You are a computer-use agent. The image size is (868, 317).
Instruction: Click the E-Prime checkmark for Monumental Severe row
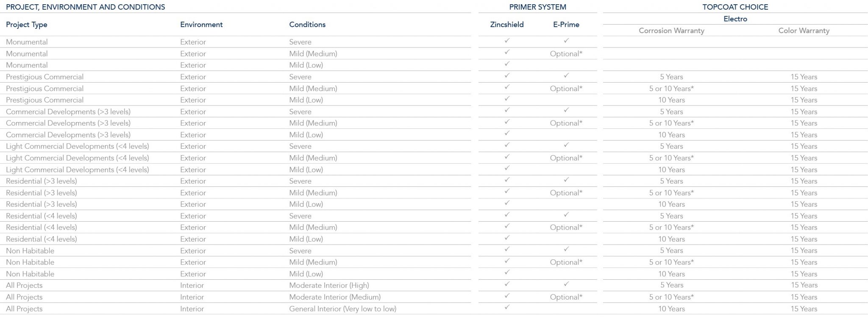(566, 41)
